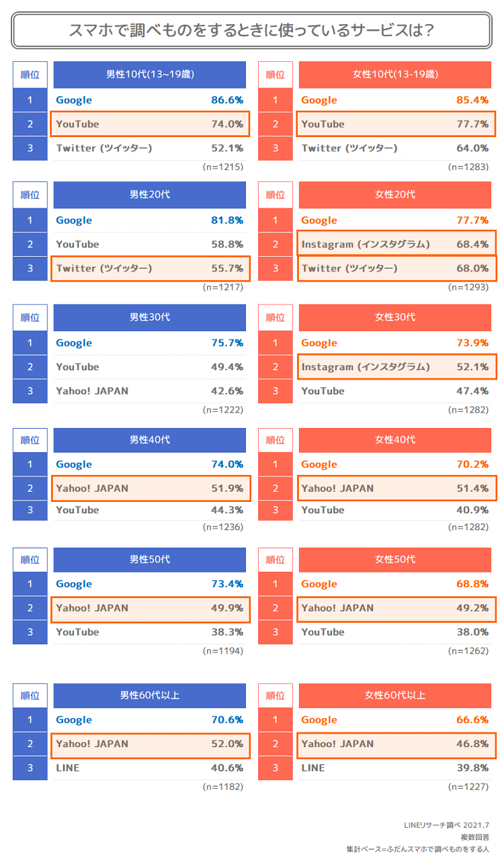Click Yahoo! JAPAN 49.9% row in 男性50代
Viewport: 504px width, 856px height.
coord(150,608)
